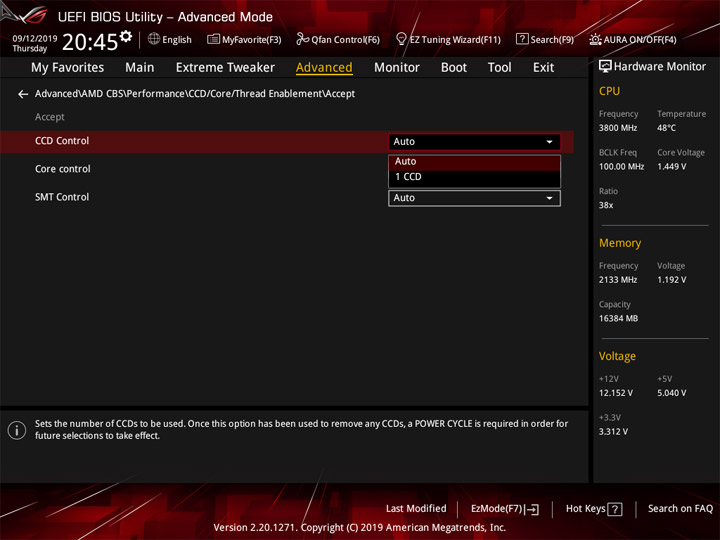Click the globe language icon

(154, 39)
